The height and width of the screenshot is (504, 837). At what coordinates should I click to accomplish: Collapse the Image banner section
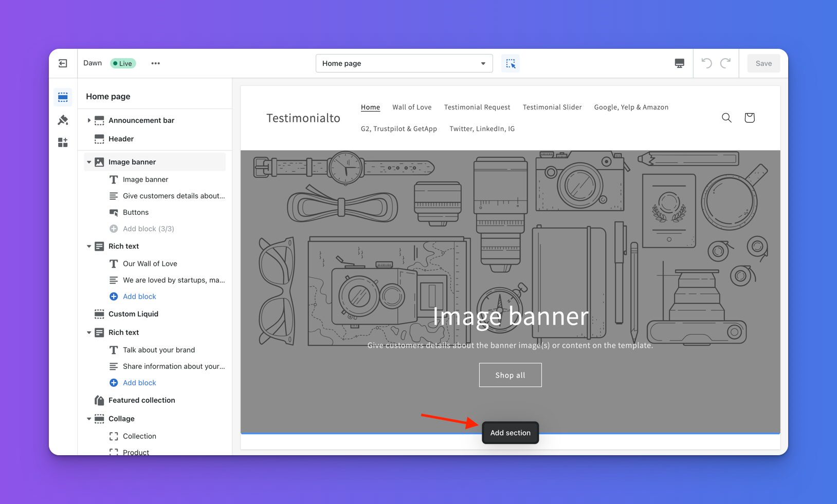point(89,162)
